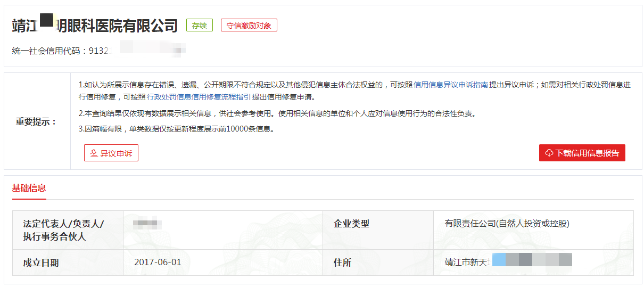Click the 企业类型 header cell
The image size is (644, 287).
point(351,224)
